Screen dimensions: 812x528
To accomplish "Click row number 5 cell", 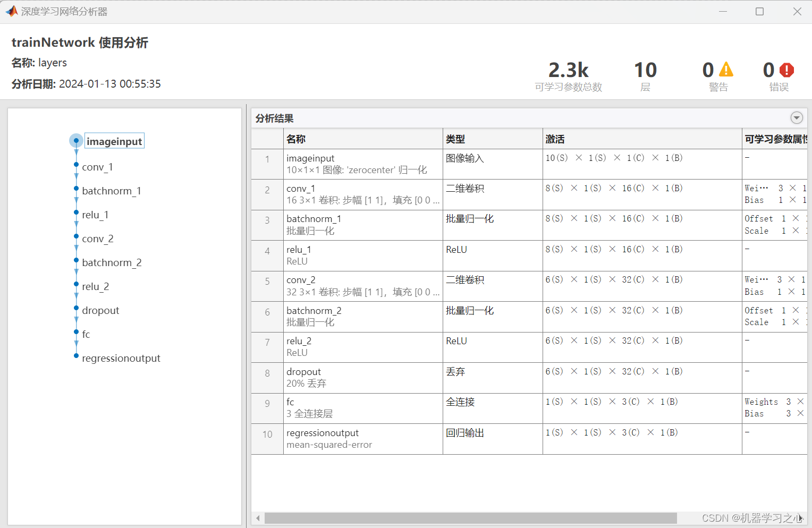I will coord(267,286).
